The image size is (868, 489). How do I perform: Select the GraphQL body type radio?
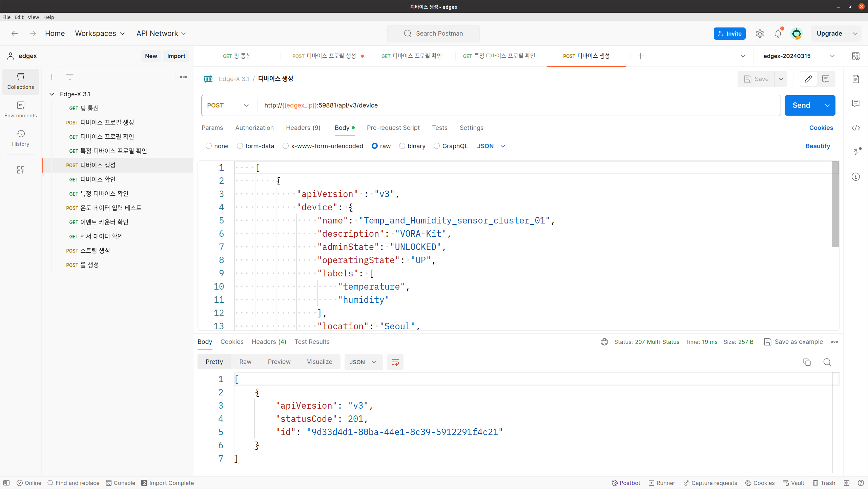click(x=437, y=146)
